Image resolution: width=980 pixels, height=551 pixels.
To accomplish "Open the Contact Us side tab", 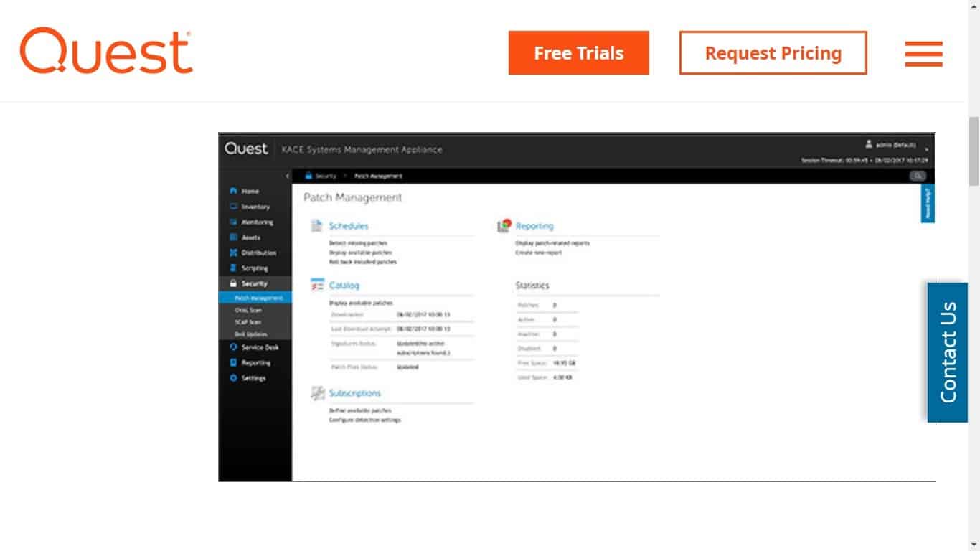I will (948, 352).
